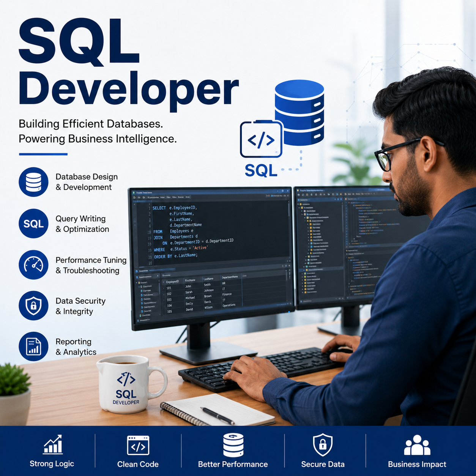
Task: Select the "Wilson" last name cell
Action: coord(208,307)
